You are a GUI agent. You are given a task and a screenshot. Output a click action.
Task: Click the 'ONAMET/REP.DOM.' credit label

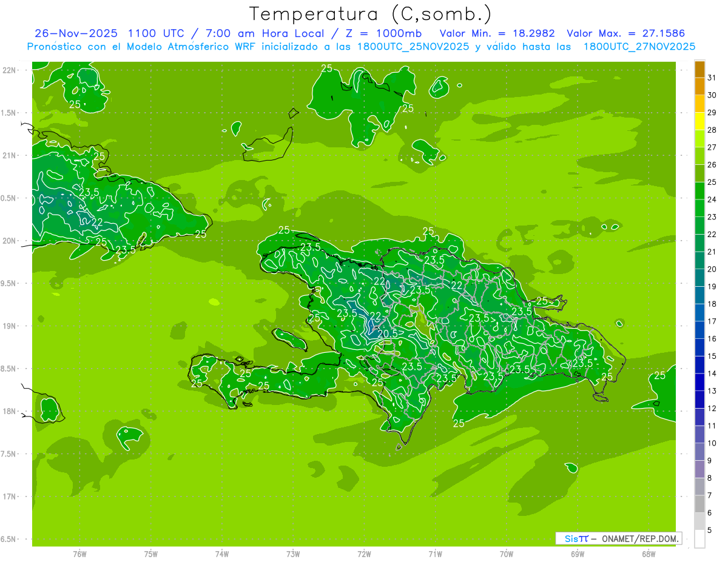coord(639,538)
